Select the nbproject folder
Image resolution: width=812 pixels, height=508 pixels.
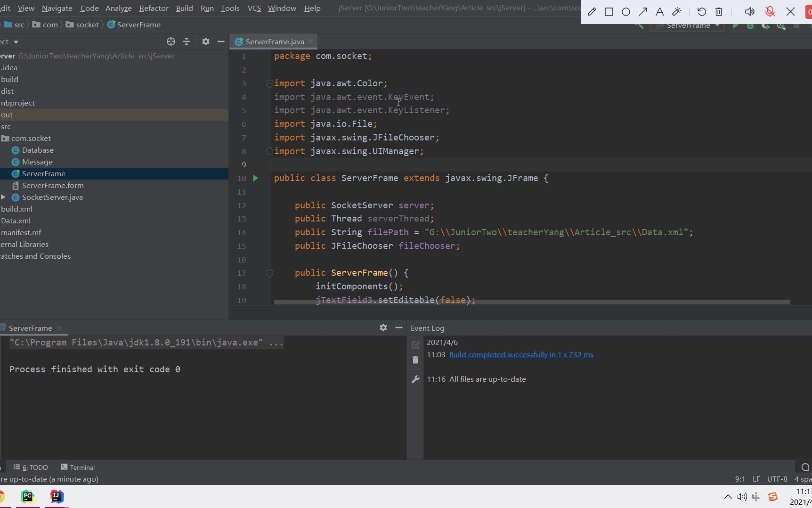point(18,103)
